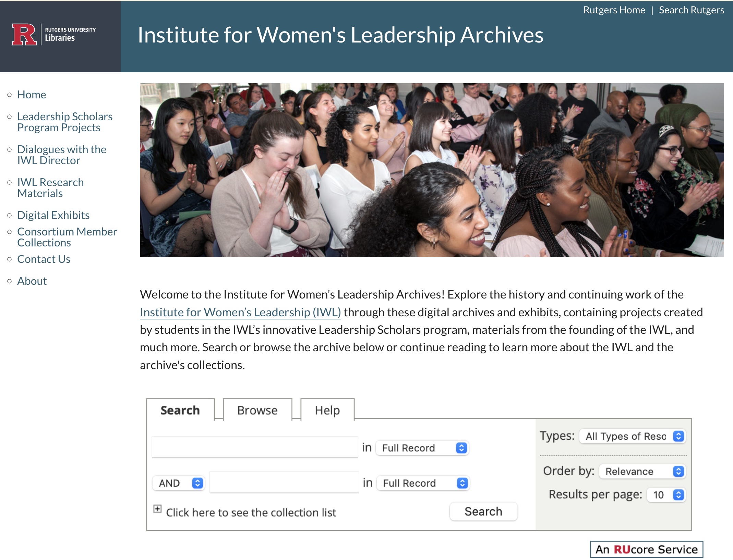Image resolution: width=733 pixels, height=560 pixels.
Task: Open Digital Exhibits in sidebar
Action: pyautogui.click(x=53, y=215)
